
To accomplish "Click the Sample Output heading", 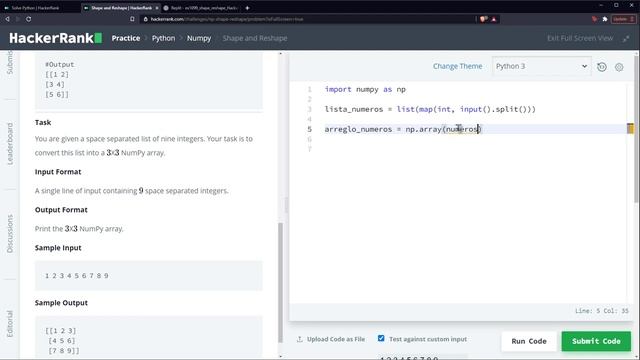I will tap(61, 303).
